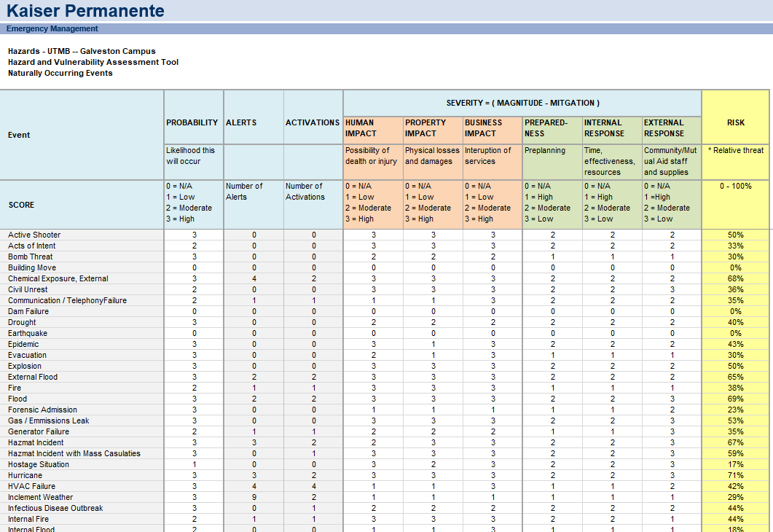Click the Hostage Situation risk value 17%

coord(736,464)
